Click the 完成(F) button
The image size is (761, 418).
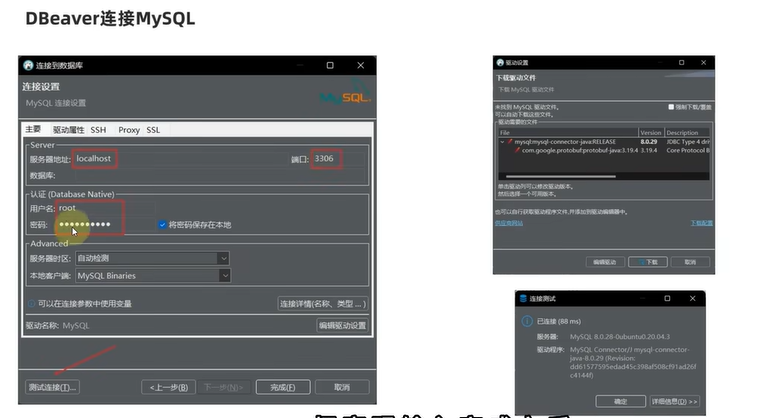click(283, 387)
